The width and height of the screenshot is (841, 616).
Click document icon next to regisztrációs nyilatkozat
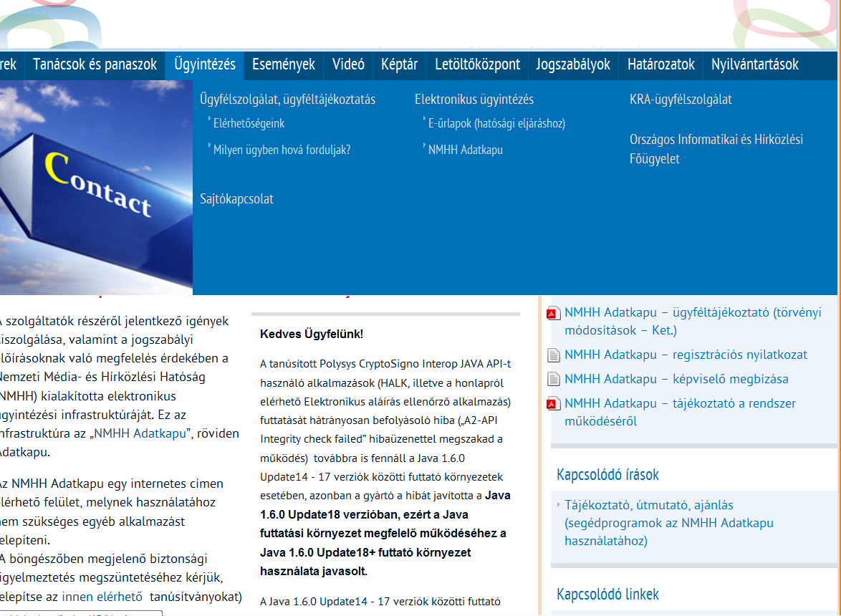554,355
